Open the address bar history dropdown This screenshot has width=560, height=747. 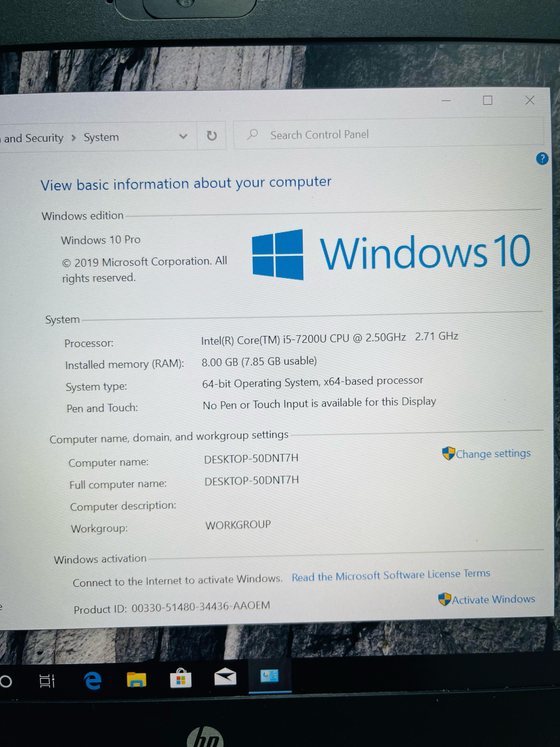(183, 136)
